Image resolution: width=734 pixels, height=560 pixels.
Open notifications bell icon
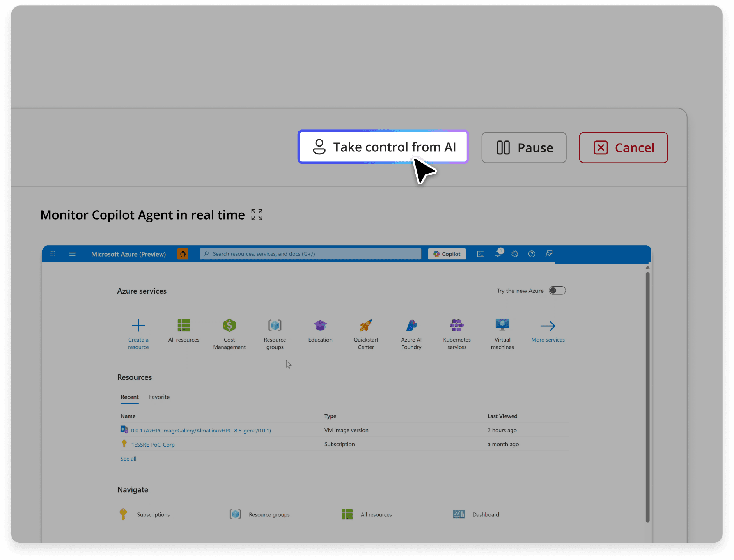(x=498, y=253)
